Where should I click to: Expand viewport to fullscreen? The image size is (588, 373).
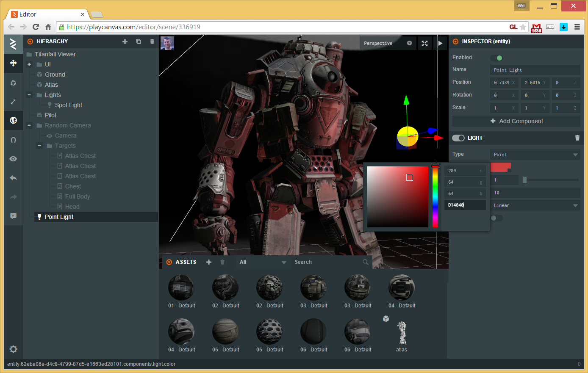click(424, 43)
